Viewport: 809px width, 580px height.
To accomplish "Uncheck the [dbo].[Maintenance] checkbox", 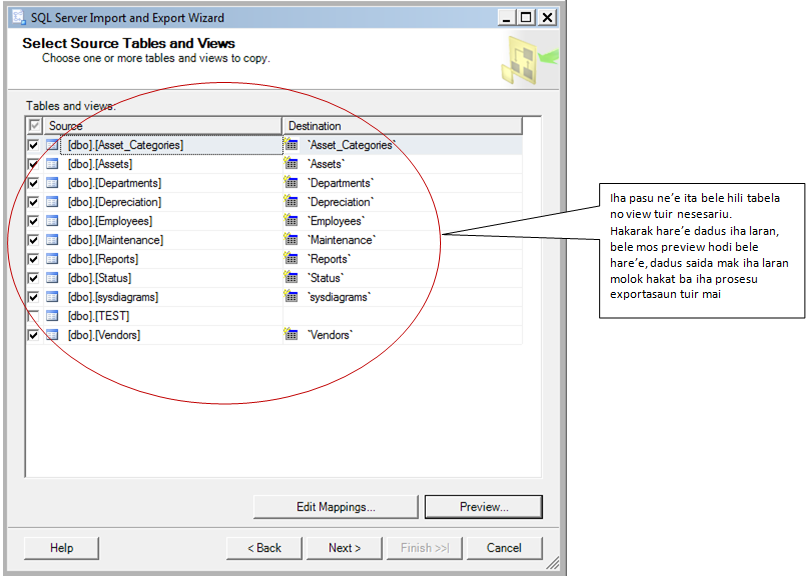I will (x=34, y=240).
